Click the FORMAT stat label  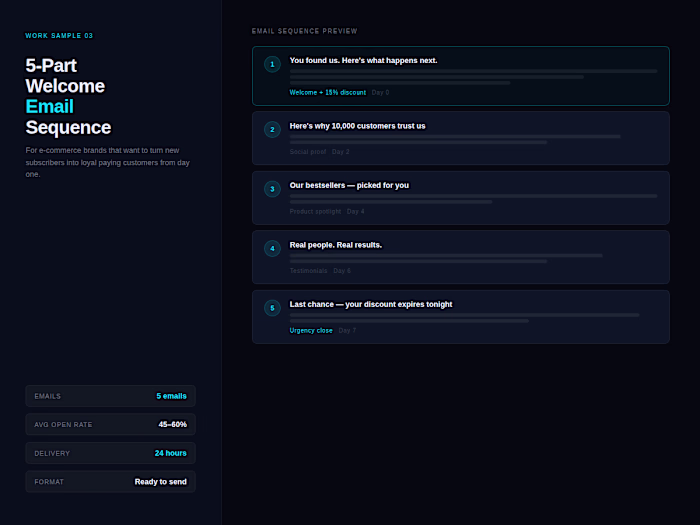[49, 482]
